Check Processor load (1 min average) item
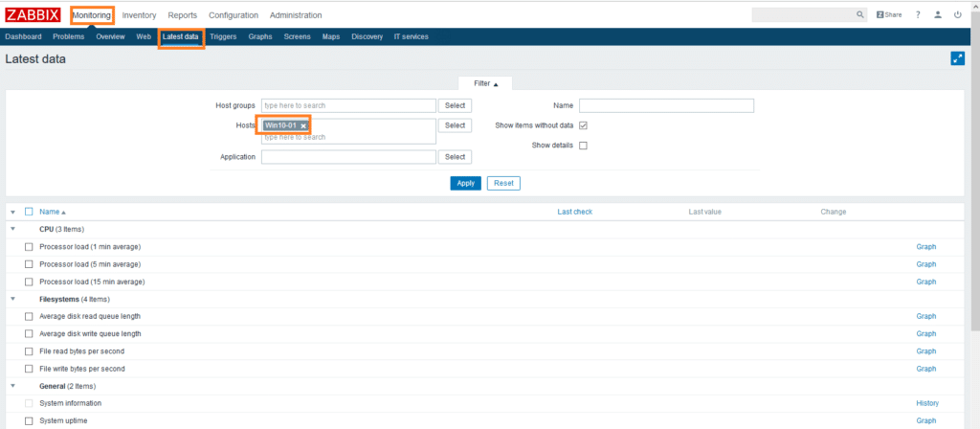The height and width of the screenshot is (429, 980). [x=29, y=247]
